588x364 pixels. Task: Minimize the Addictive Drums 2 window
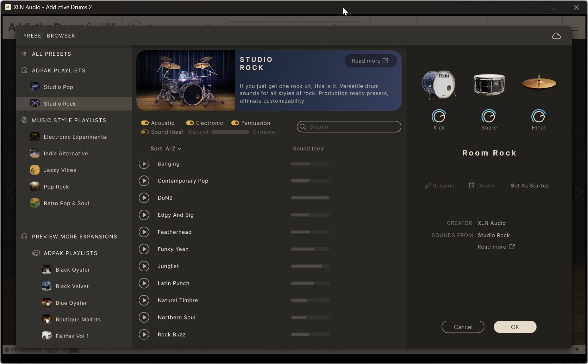pyautogui.click(x=532, y=7)
